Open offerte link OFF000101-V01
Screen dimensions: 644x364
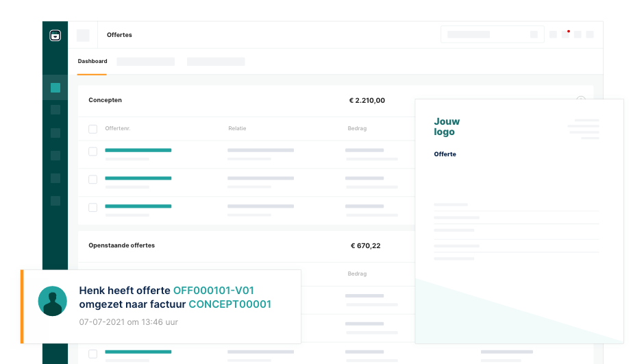pyautogui.click(x=213, y=291)
